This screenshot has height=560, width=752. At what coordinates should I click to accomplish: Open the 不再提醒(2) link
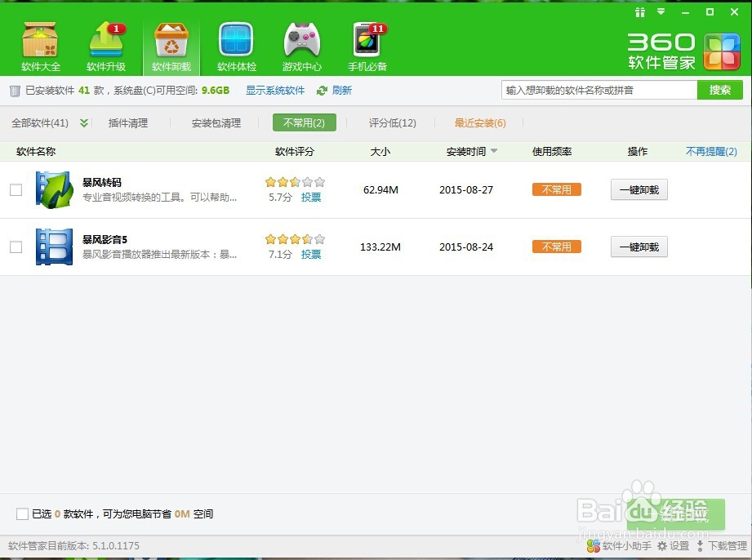pyautogui.click(x=711, y=152)
